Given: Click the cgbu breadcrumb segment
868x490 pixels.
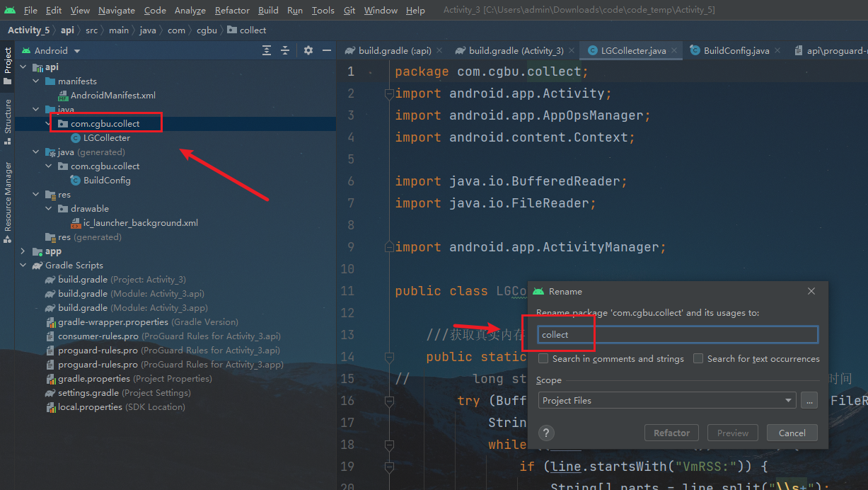Looking at the screenshot, I should click(207, 30).
